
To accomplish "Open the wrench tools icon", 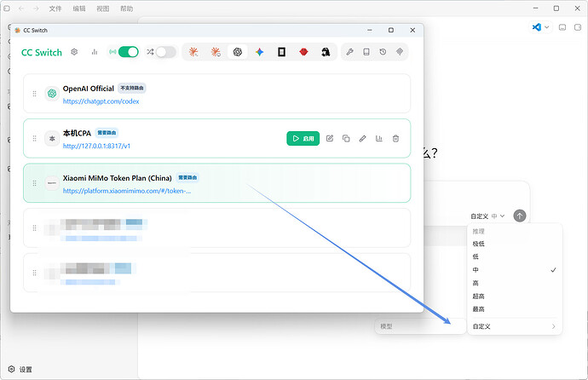I will 349,52.
